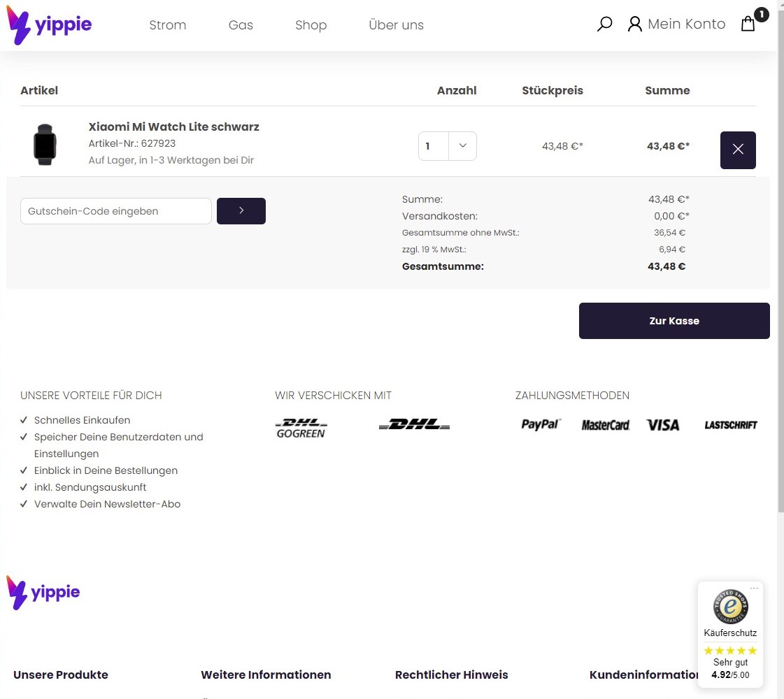Click the yippie logo in the header
The image size is (784, 699).
point(49,25)
